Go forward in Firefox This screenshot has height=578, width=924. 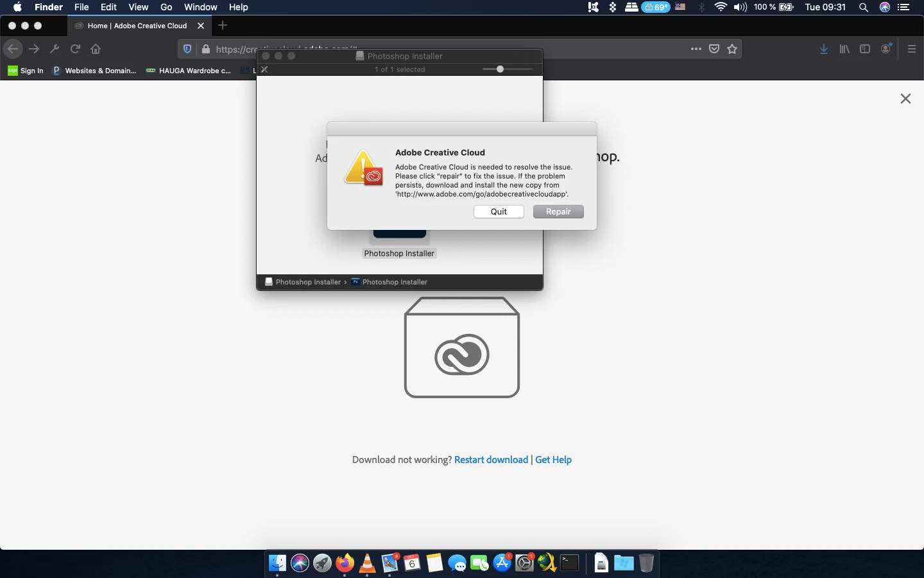pyautogui.click(x=35, y=49)
